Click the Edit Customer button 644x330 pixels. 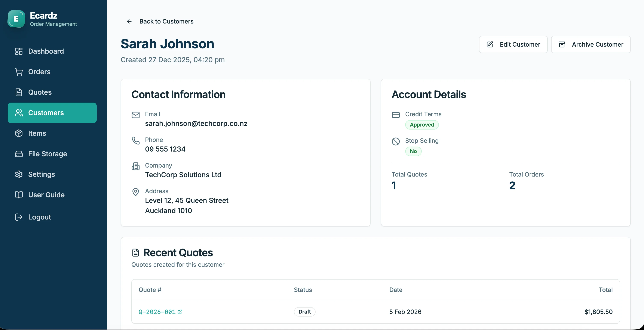pyautogui.click(x=513, y=44)
